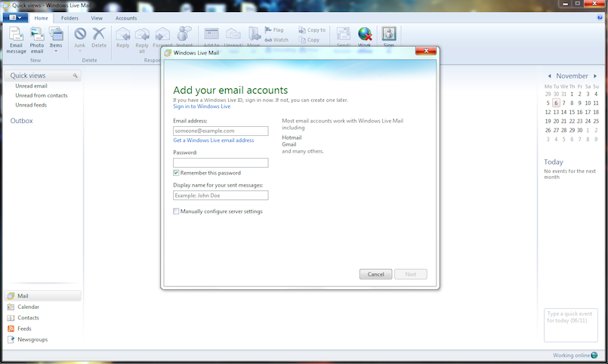Click the Cancel button in dialog
The width and height of the screenshot is (608, 364).
click(x=375, y=274)
